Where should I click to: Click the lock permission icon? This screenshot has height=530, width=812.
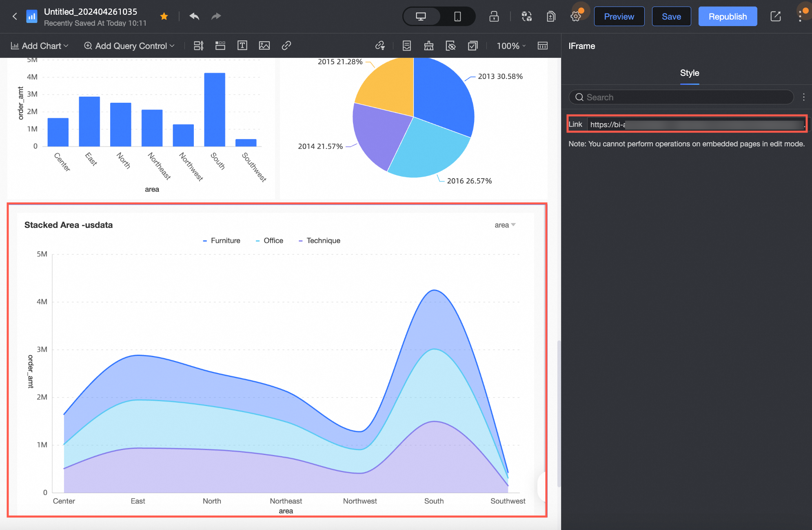(494, 16)
